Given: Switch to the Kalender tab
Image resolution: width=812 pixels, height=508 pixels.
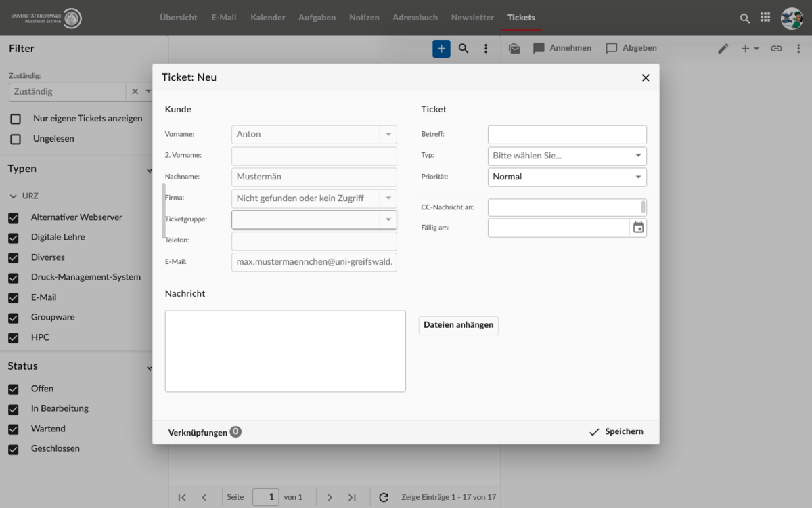Looking at the screenshot, I should pos(267,18).
